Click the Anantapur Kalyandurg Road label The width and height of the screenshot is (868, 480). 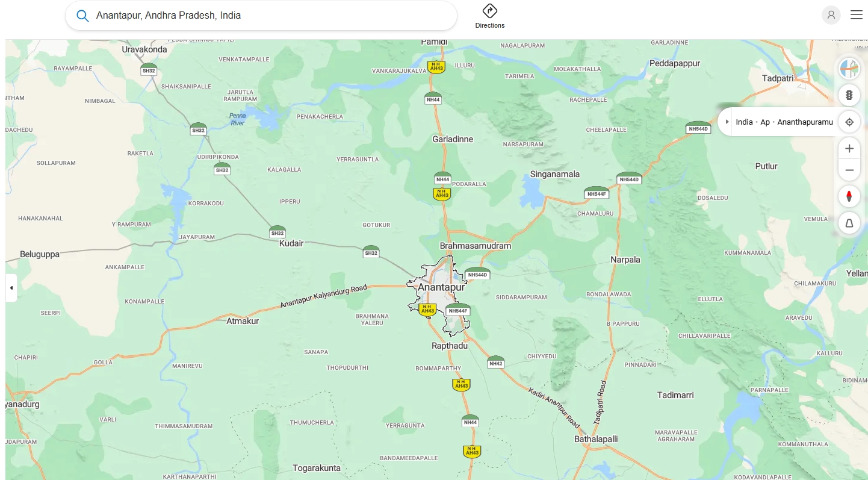(x=323, y=297)
